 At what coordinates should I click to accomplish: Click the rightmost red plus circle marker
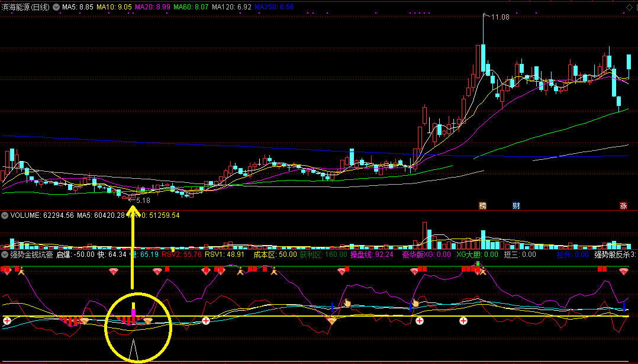463,321
